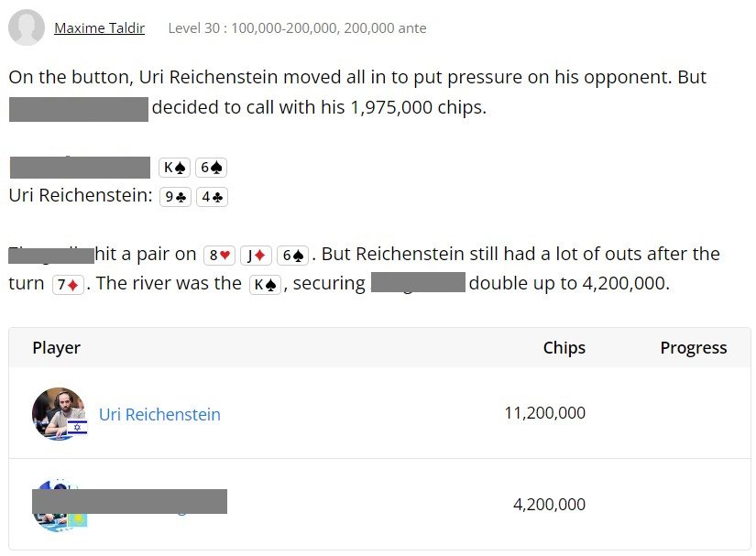Image resolution: width=756 pixels, height=556 pixels.
Task: Select the nine of clubs card
Action: pyautogui.click(x=175, y=197)
